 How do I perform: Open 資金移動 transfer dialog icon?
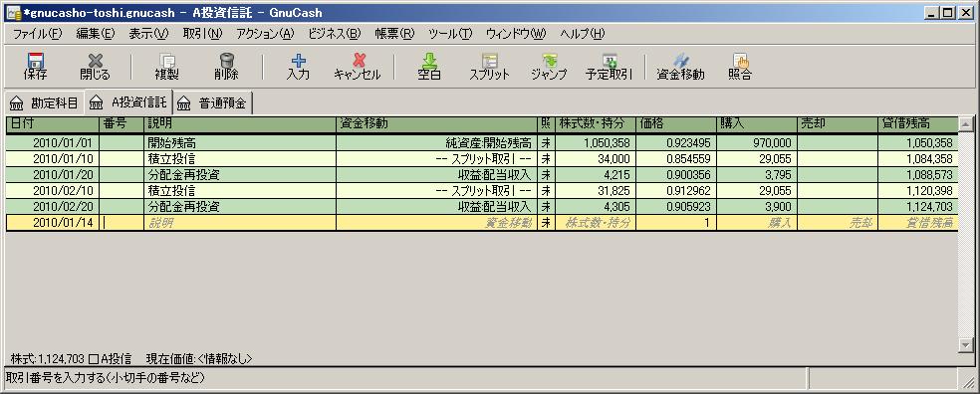[x=680, y=67]
